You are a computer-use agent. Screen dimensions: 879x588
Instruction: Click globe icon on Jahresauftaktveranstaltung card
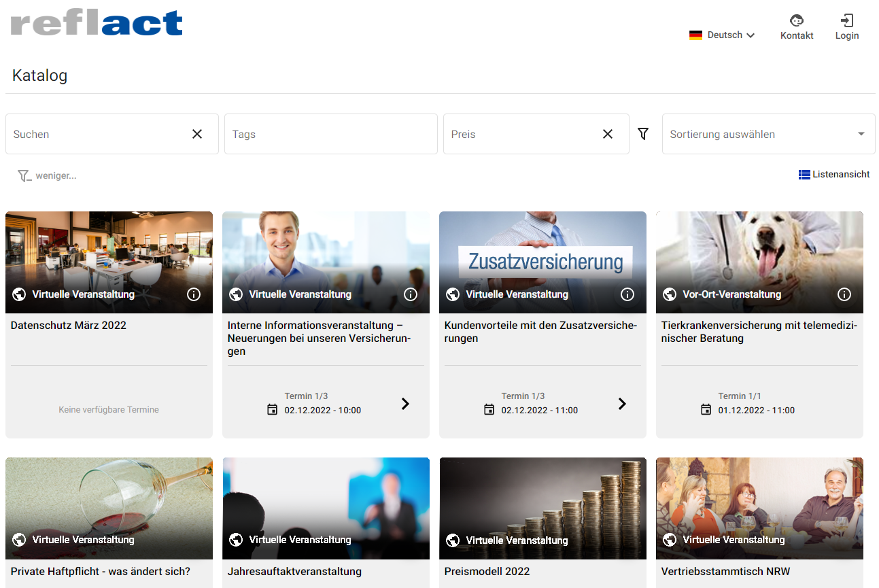click(x=236, y=540)
